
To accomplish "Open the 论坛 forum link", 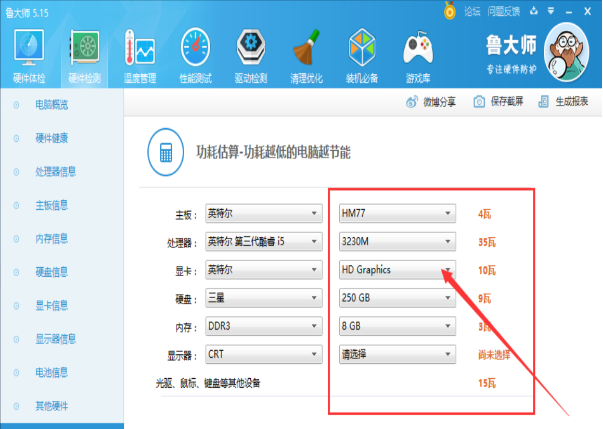I will click(x=465, y=9).
